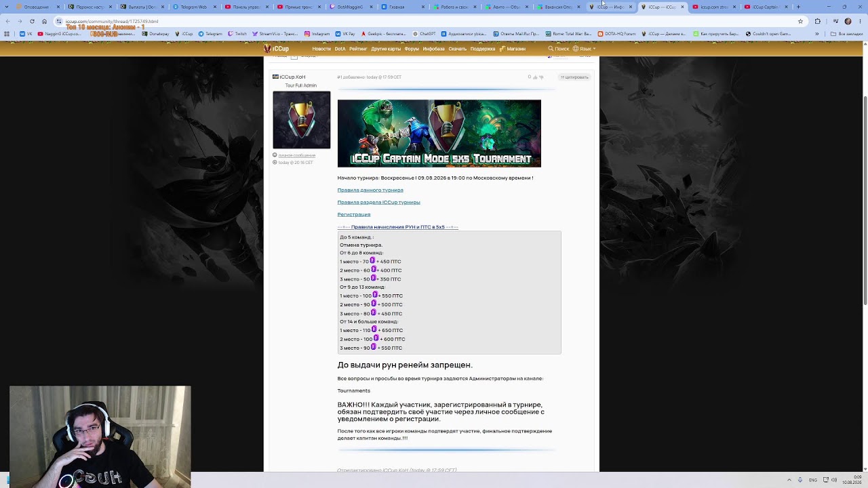Click the цитировать quote button
This screenshot has height=488, width=868.
coord(575,77)
